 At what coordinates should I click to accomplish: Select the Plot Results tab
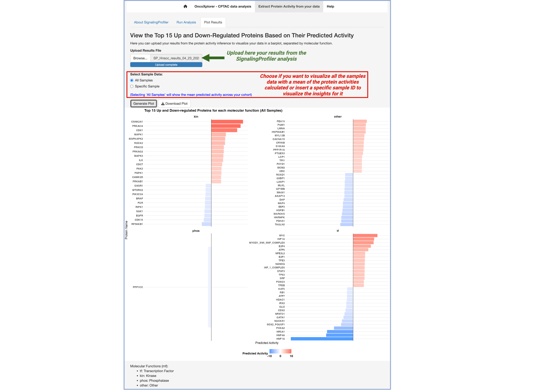coord(213,22)
